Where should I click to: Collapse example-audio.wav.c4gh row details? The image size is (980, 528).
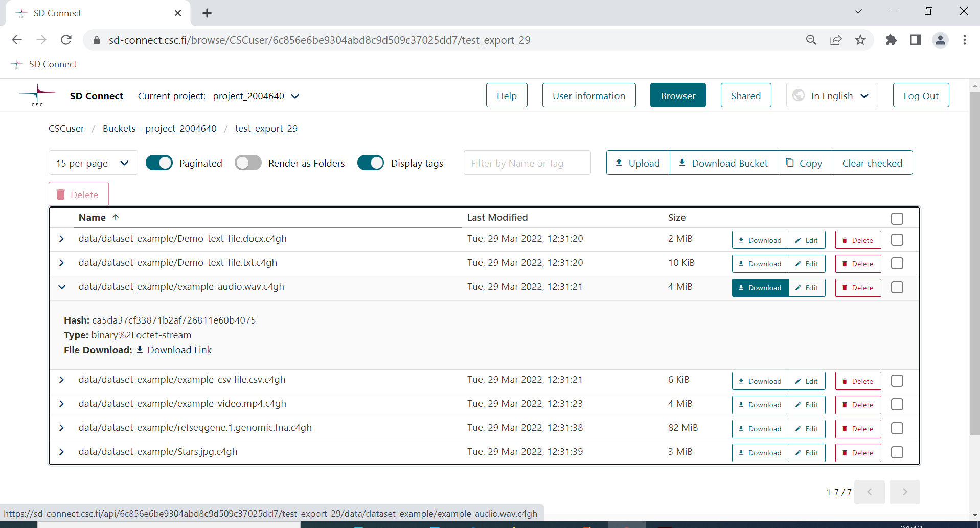(62, 287)
